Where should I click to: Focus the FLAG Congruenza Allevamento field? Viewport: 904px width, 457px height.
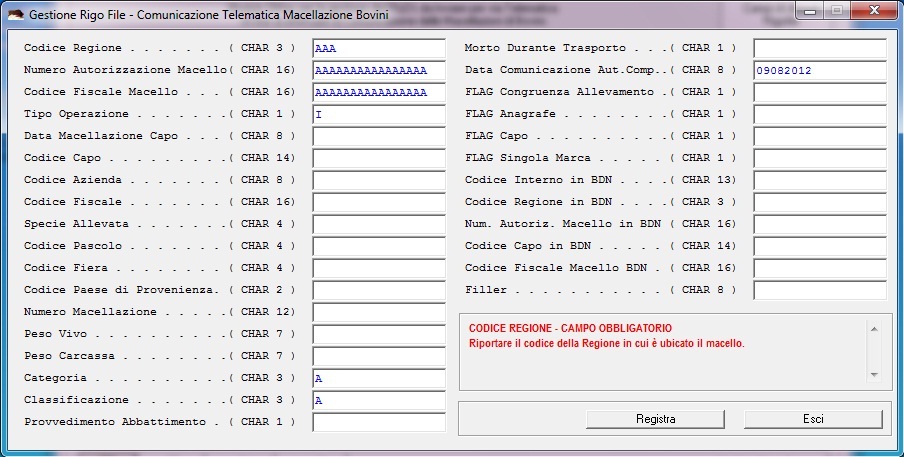click(x=820, y=92)
